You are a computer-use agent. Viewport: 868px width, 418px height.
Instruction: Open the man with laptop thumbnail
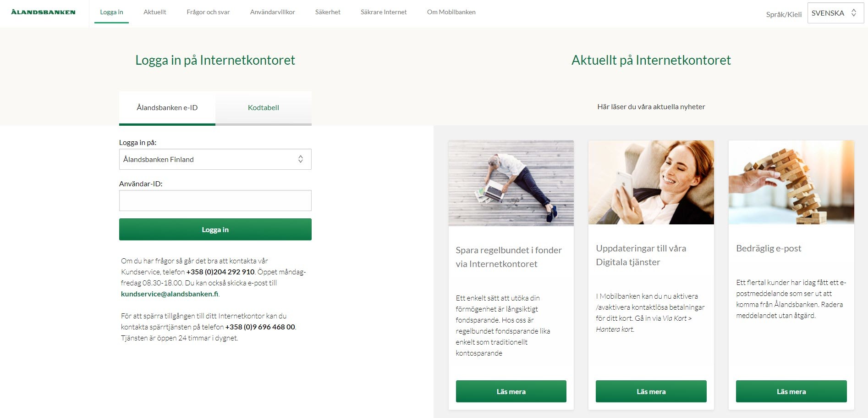coord(511,183)
